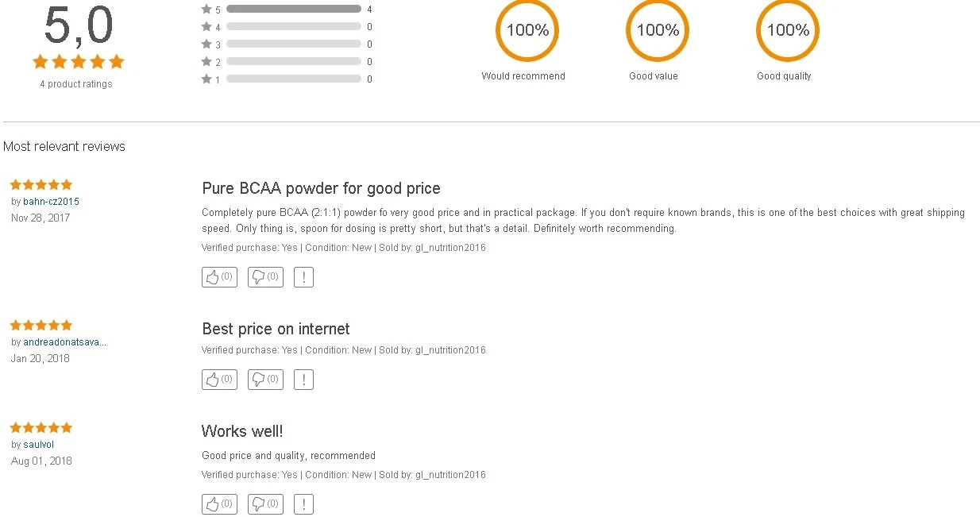Click the 'Would recommend' 100% circle
980x517 pixels.
click(527, 31)
